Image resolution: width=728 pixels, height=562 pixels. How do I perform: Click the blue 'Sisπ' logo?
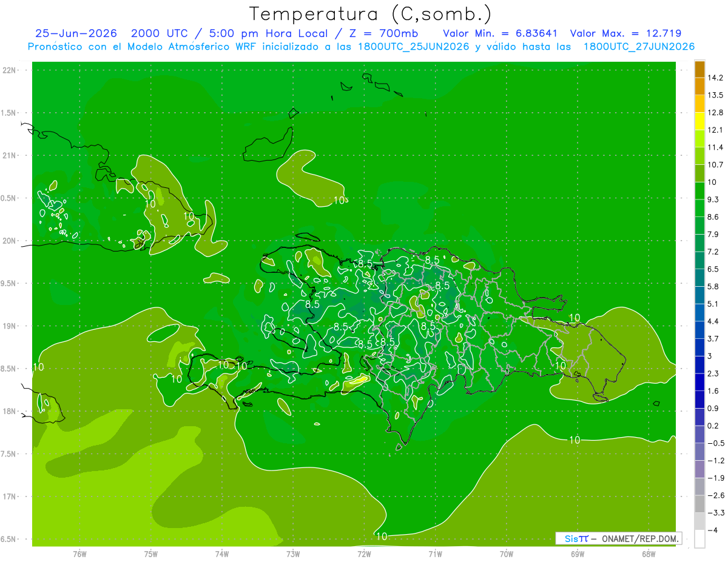click(x=576, y=538)
